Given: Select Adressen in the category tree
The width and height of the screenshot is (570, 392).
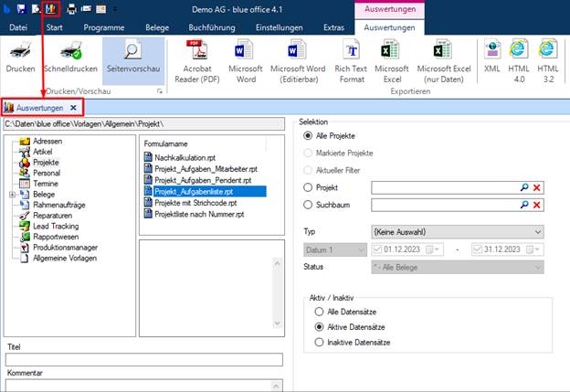Looking at the screenshot, I should coord(47,141).
